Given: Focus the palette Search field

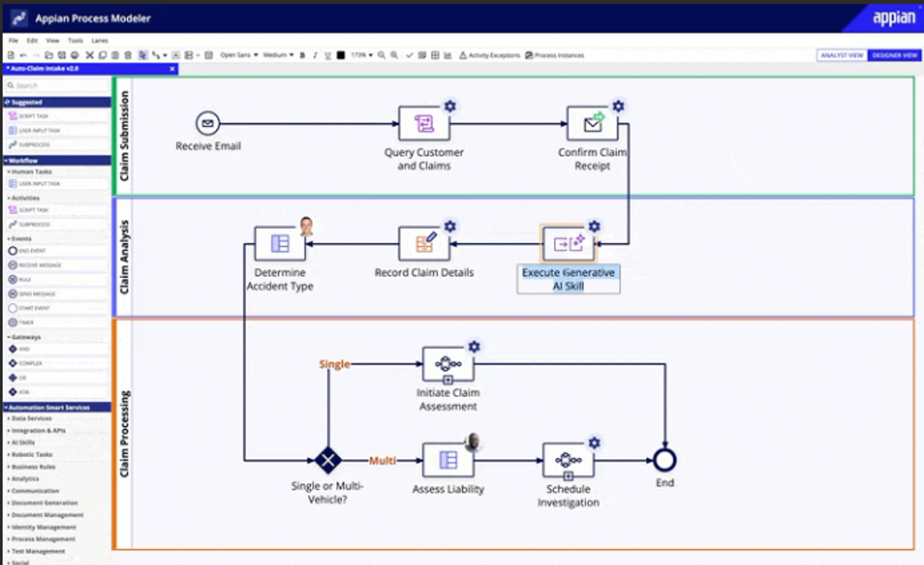Looking at the screenshot, I should tap(57, 86).
